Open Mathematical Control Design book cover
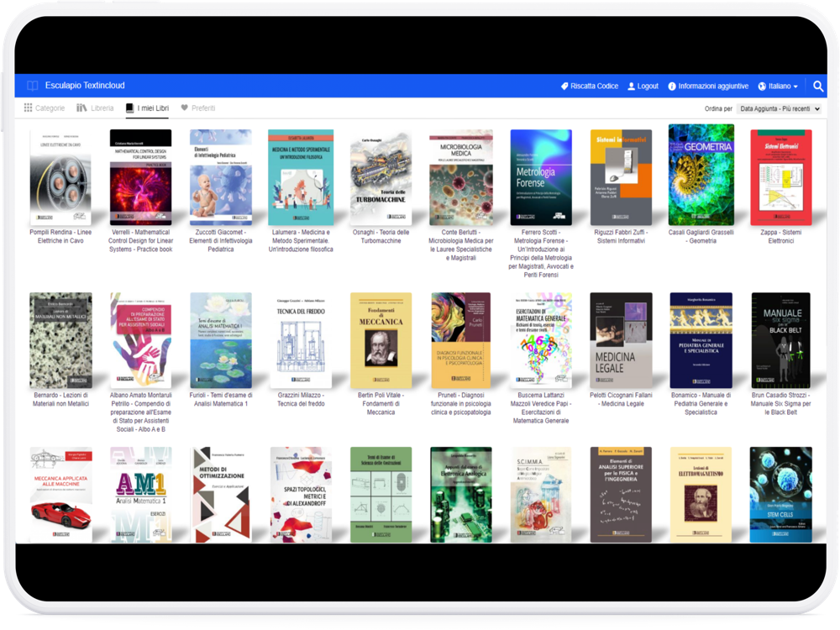The width and height of the screenshot is (840, 630). click(x=141, y=177)
